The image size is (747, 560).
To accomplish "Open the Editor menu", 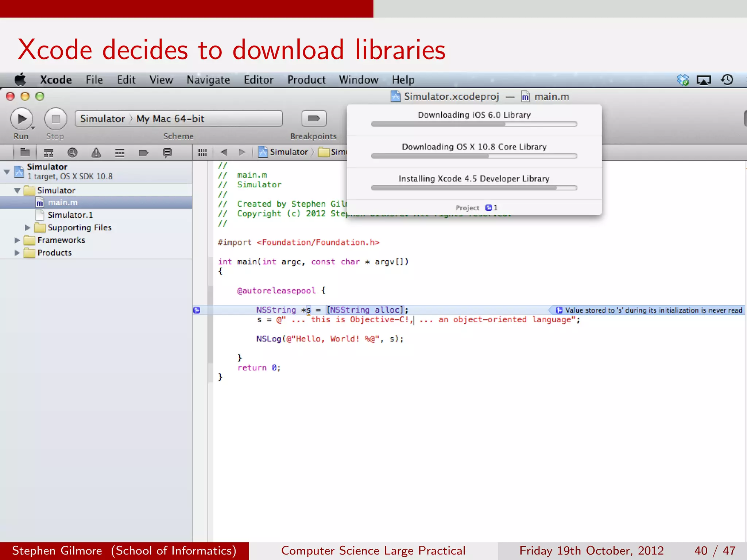I will click(x=259, y=79).
